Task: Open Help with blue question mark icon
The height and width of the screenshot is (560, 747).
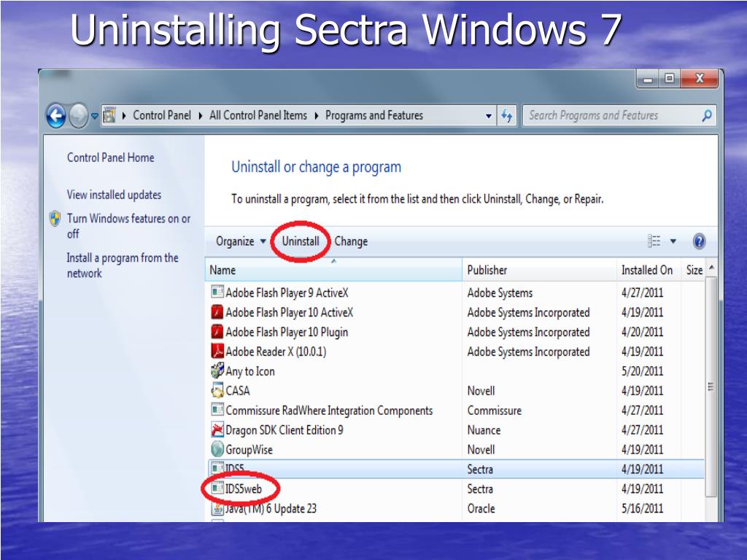Action: pyautogui.click(x=699, y=241)
